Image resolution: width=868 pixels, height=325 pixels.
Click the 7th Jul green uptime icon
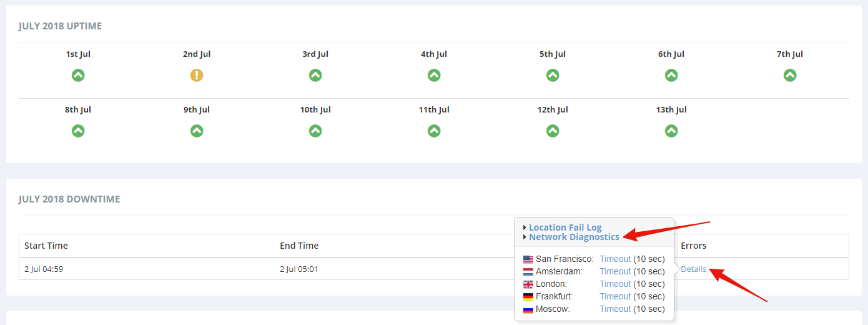tap(790, 75)
